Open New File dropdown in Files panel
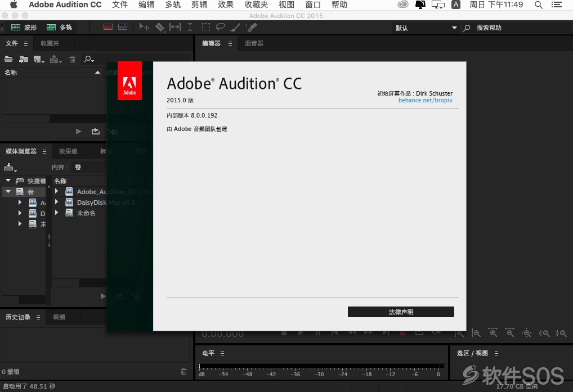 [x=39, y=58]
